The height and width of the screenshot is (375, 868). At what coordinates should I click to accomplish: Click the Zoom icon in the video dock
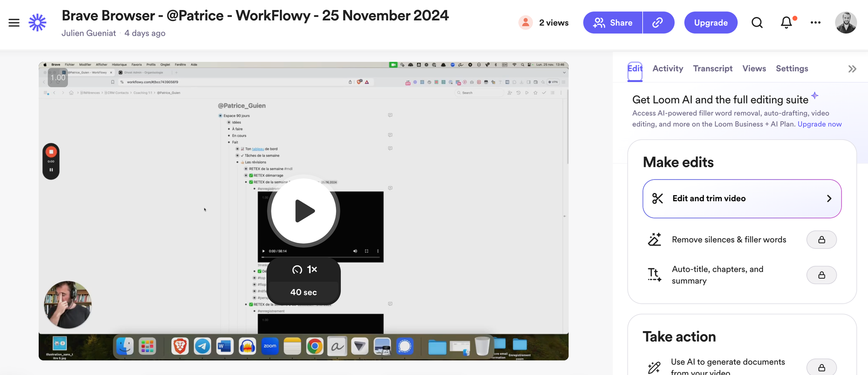(x=270, y=346)
